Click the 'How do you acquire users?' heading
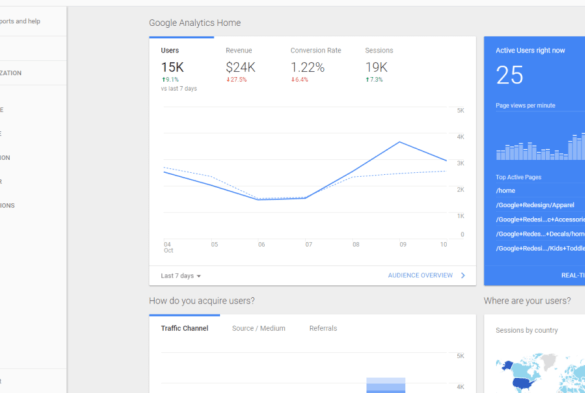Image resolution: width=585 pixels, height=393 pixels. 202,301
